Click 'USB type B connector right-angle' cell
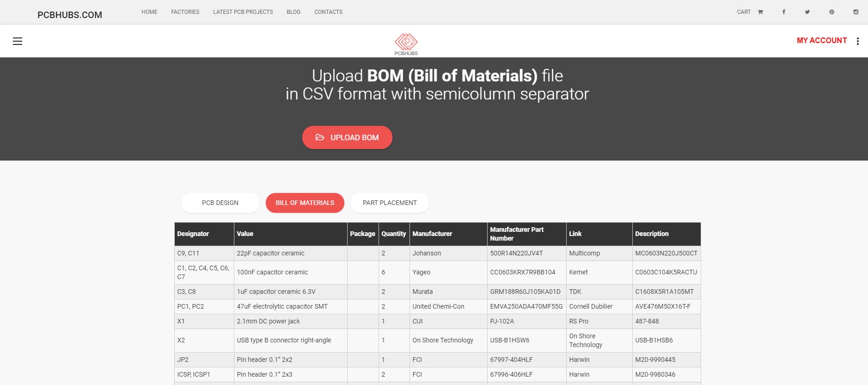The width and height of the screenshot is (868, 385). (x=291, y=340)
